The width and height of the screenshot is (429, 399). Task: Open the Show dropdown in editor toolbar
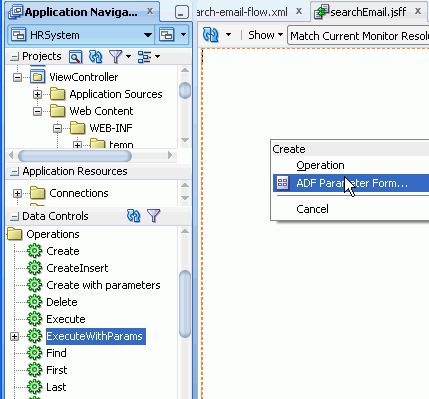point(265,35)
